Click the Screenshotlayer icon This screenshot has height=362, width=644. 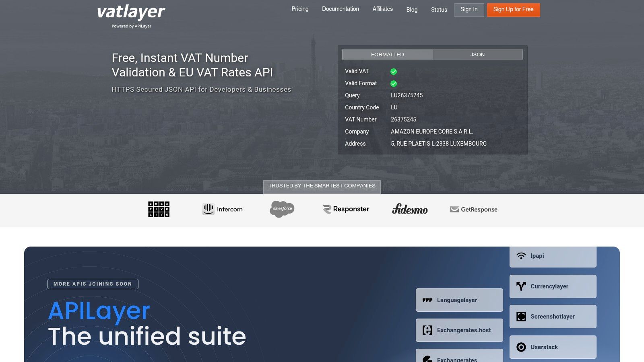pos(521,317)
